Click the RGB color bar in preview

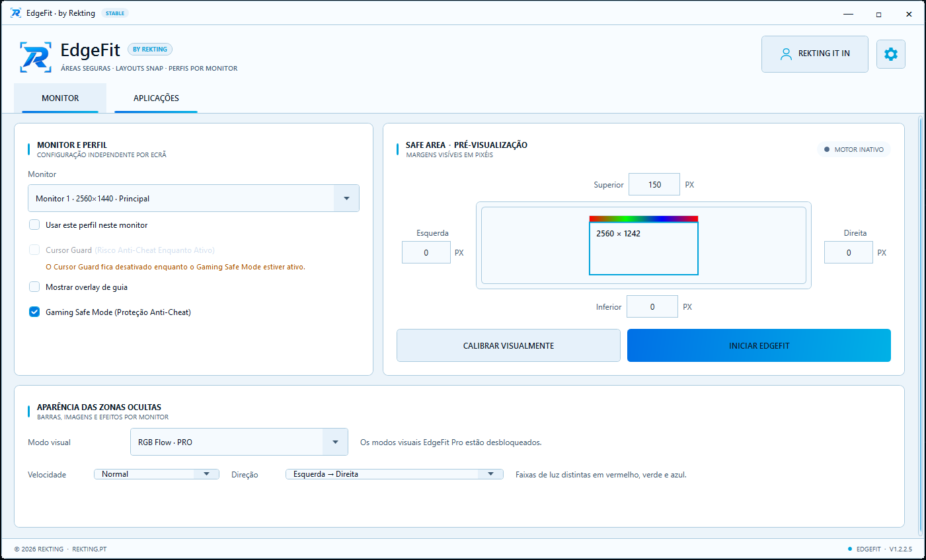coord(644,219)
